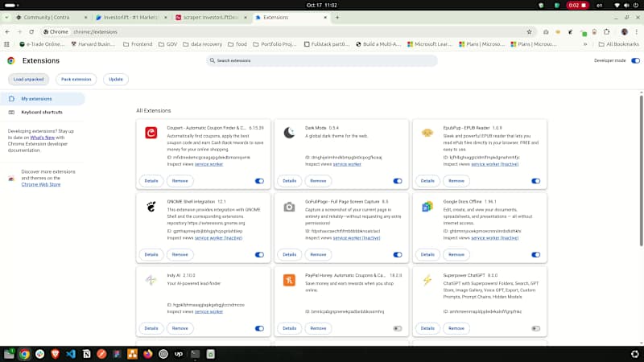Open the tab search dropdown arrow

tap(6, 17)
